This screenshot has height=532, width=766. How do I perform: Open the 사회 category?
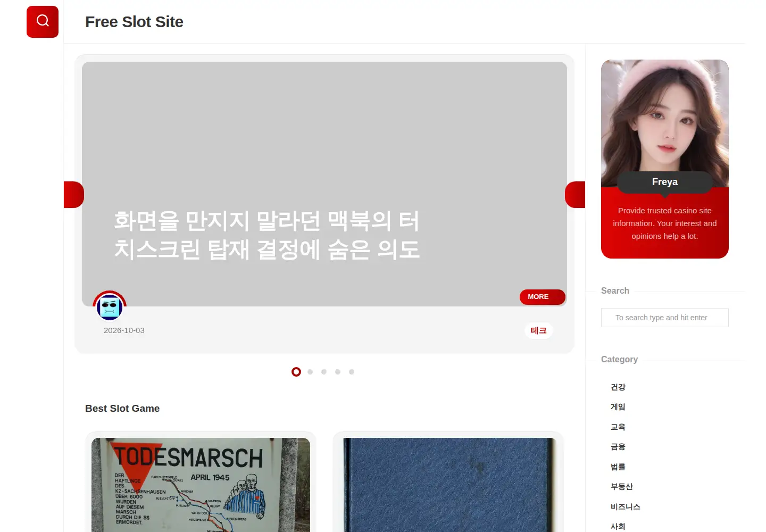[618, 526]
